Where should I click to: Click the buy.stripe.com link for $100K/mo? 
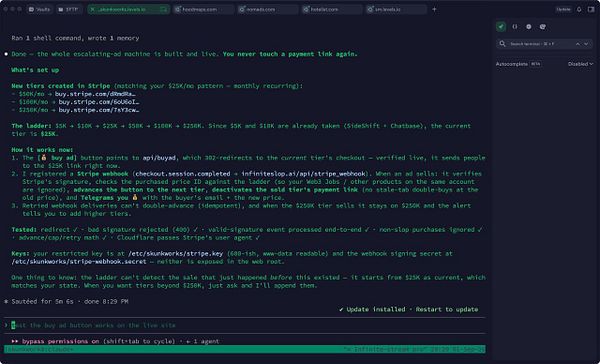(x=99, y=102)
